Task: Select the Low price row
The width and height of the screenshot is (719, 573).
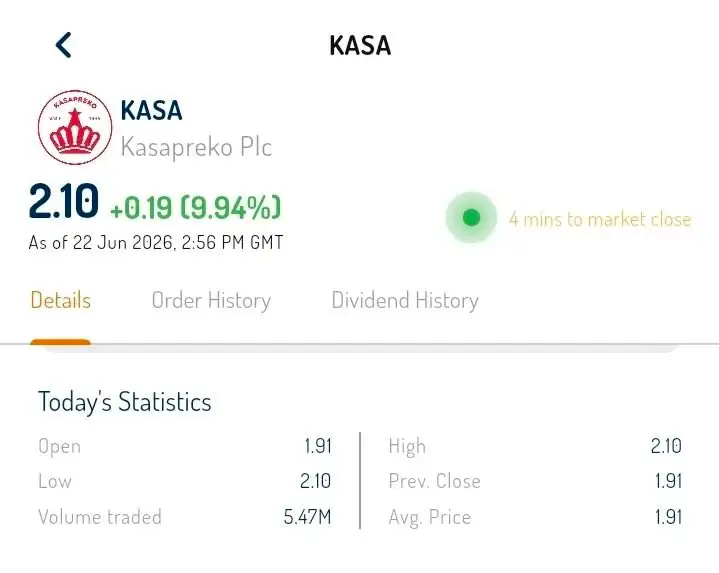Action: 185,481
